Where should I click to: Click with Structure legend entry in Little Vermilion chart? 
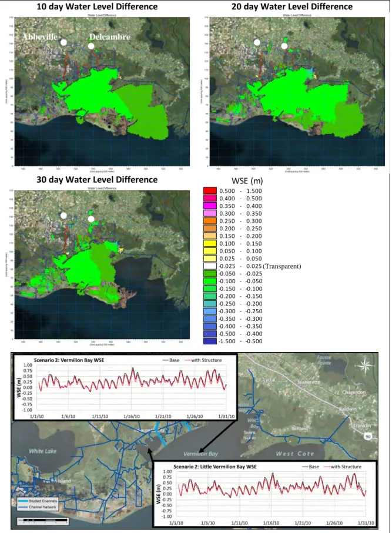pos(343,467)
